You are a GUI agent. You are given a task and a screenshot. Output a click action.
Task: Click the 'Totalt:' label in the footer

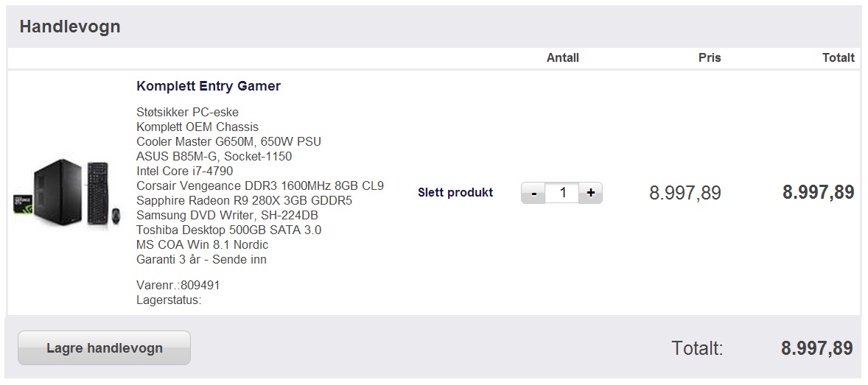(x=697, y=348)
